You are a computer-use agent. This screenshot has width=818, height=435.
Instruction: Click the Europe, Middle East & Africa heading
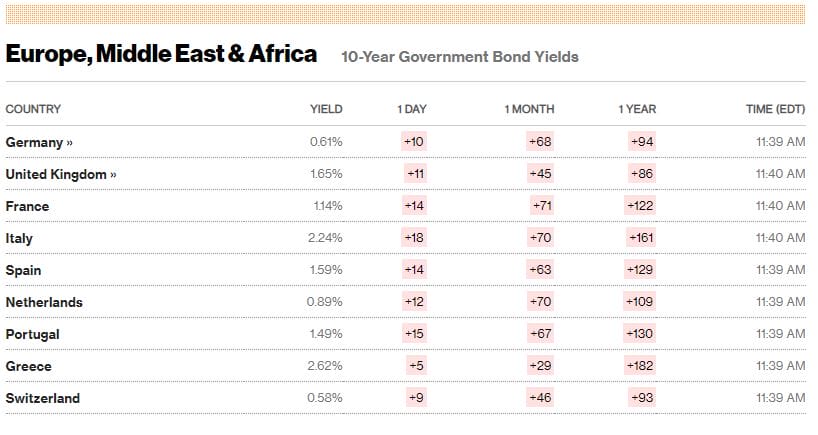[161, 54]
